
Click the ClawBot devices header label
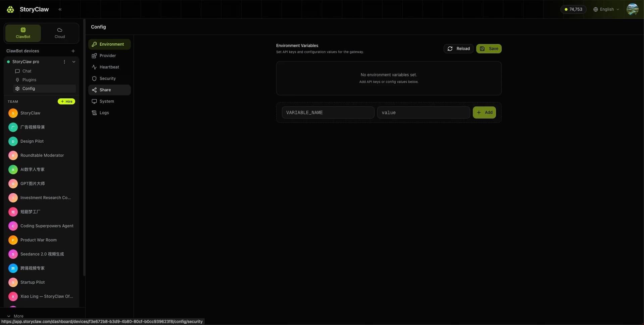coord(23,51)
